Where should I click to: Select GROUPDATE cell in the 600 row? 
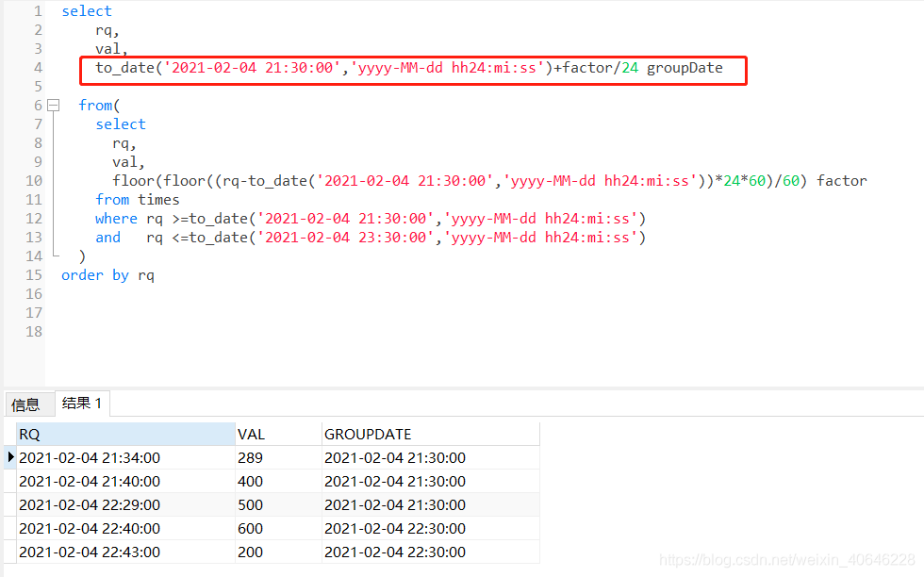[x=430, y=529]
